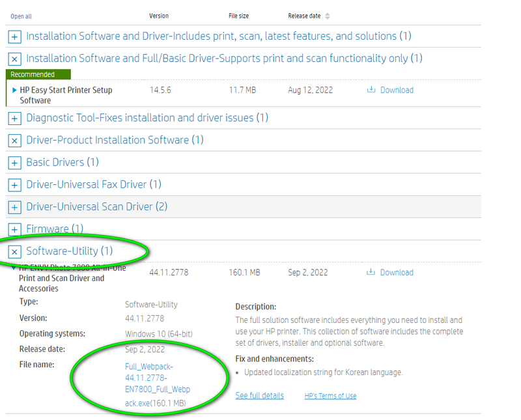Expand the plus box beside Basic Drivers

pos(14,163)
